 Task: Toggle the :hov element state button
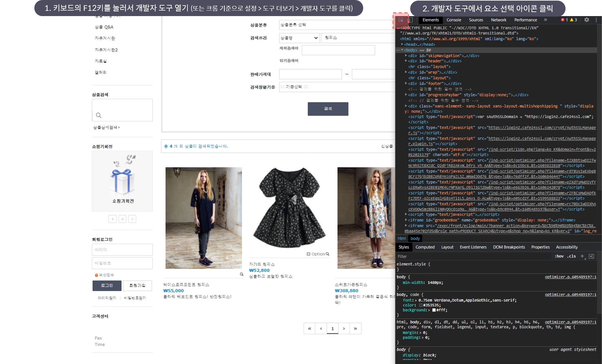559,256
